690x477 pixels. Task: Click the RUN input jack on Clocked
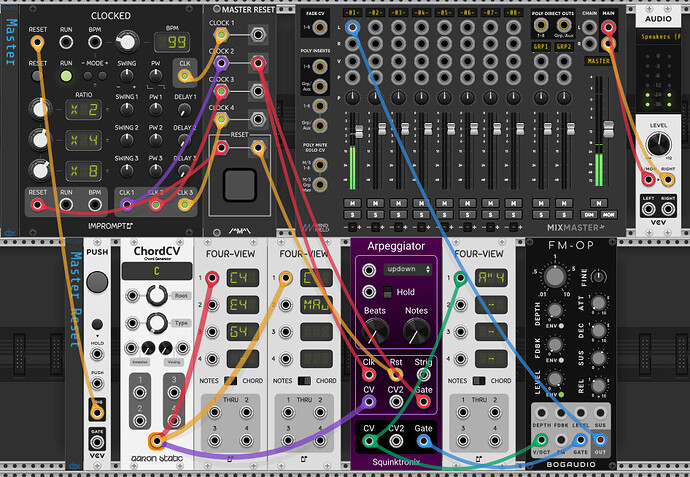[x=66, y=43]
